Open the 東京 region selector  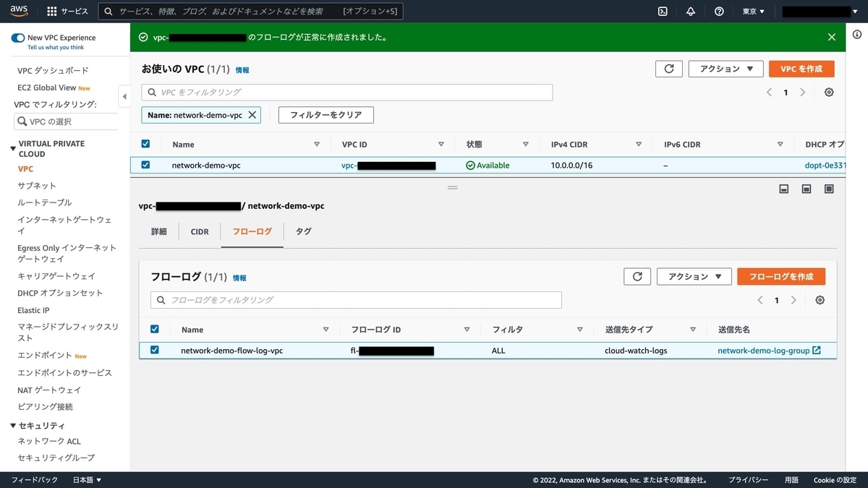pyautogui.click(x=754, y=12)
